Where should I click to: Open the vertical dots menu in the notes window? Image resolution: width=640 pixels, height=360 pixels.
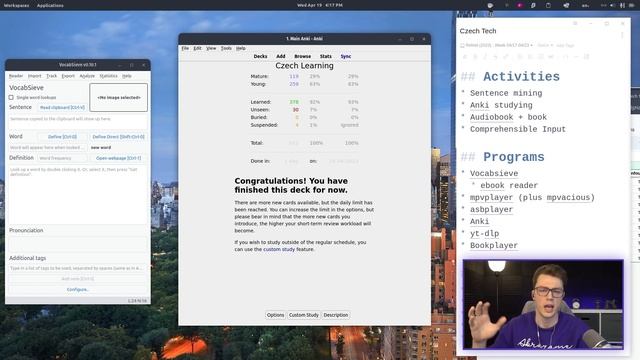point(622,36)
